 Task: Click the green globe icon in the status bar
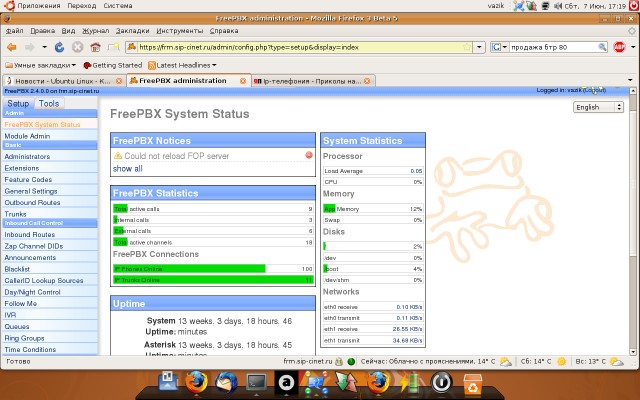351,361
